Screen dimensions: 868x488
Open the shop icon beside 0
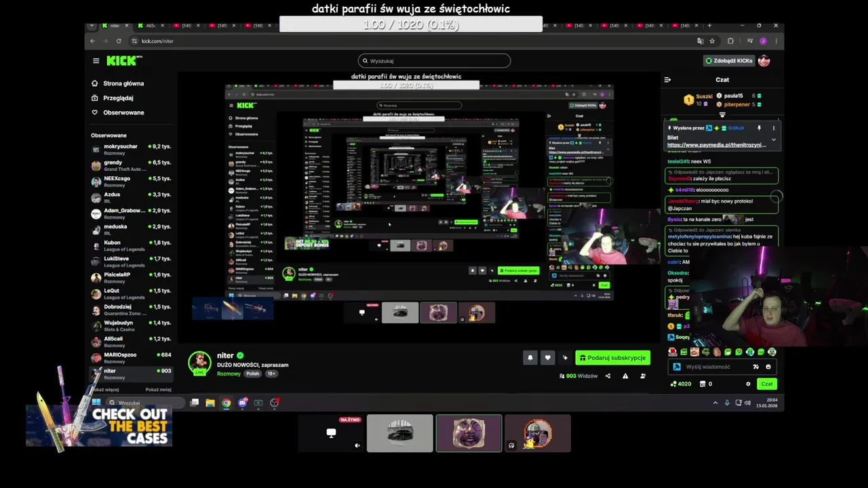pos(702,384)
